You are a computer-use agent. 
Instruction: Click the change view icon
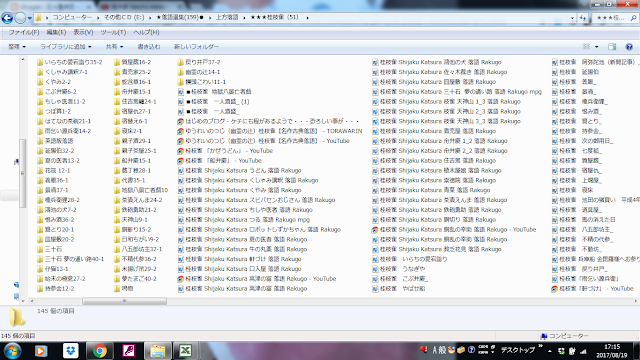click(x=586, y=47)
